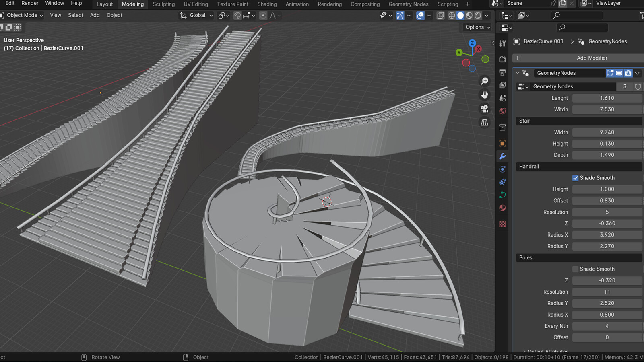Image resolution: width=644 pixels, height=362 pixels.
Task: Open World Properties in the sidebar
Action: click(502, 111)
